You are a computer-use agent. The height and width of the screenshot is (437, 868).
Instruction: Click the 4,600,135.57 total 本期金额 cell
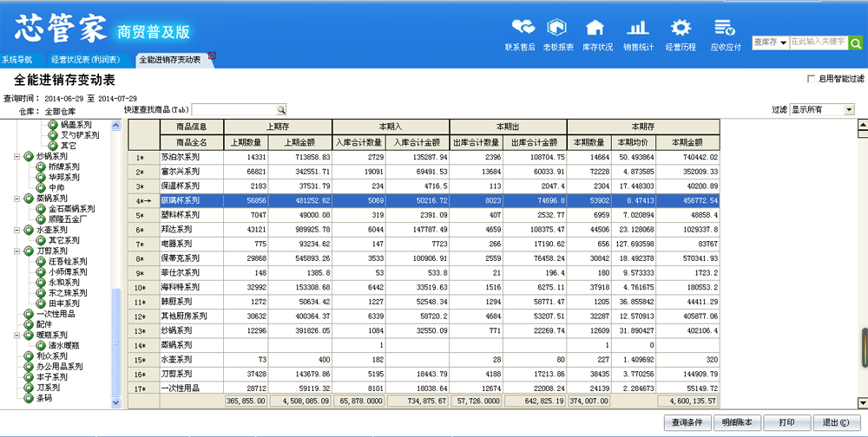point(688,401)
